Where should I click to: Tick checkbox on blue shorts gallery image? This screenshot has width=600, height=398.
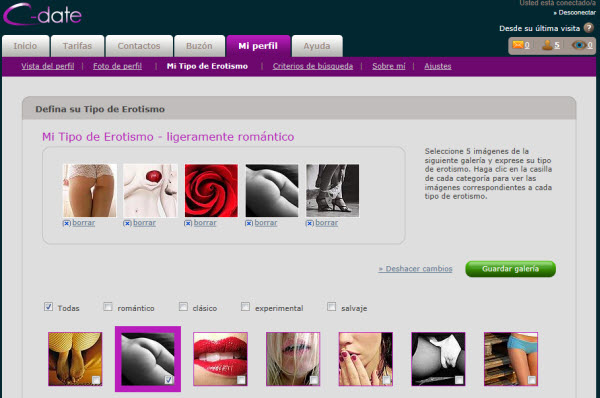click(532, 380)
